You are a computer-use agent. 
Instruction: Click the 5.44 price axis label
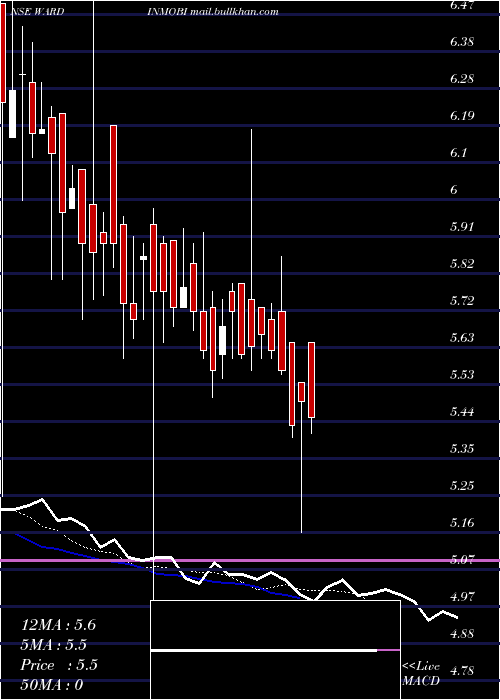[x=462, y=412]
